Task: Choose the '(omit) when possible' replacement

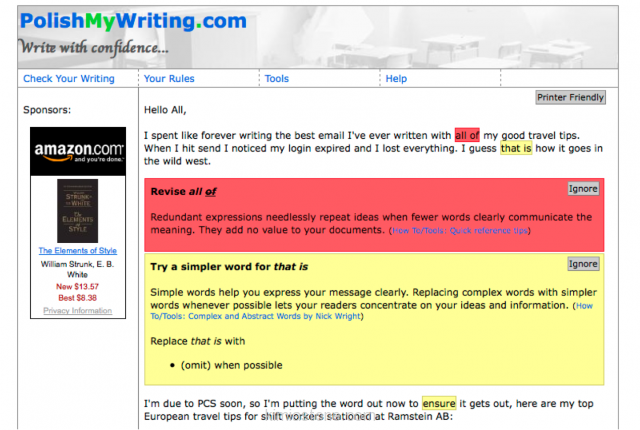Action: [231, 365]
